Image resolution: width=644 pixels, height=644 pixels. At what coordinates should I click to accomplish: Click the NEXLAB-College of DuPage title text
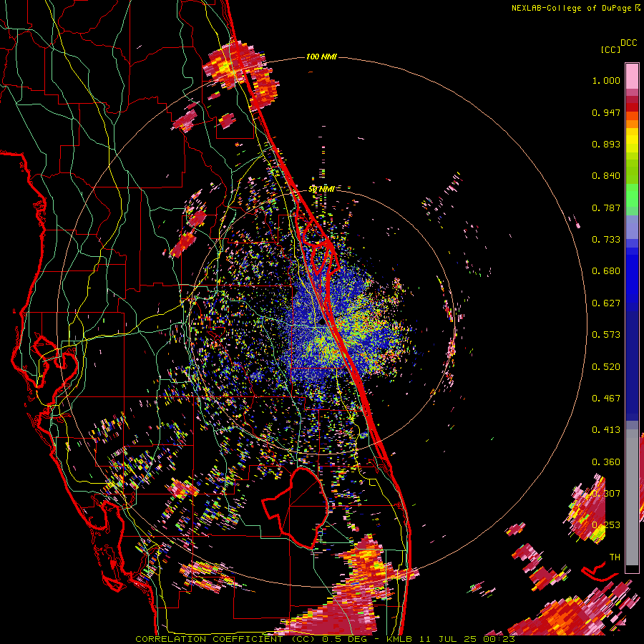pos(571,8)
